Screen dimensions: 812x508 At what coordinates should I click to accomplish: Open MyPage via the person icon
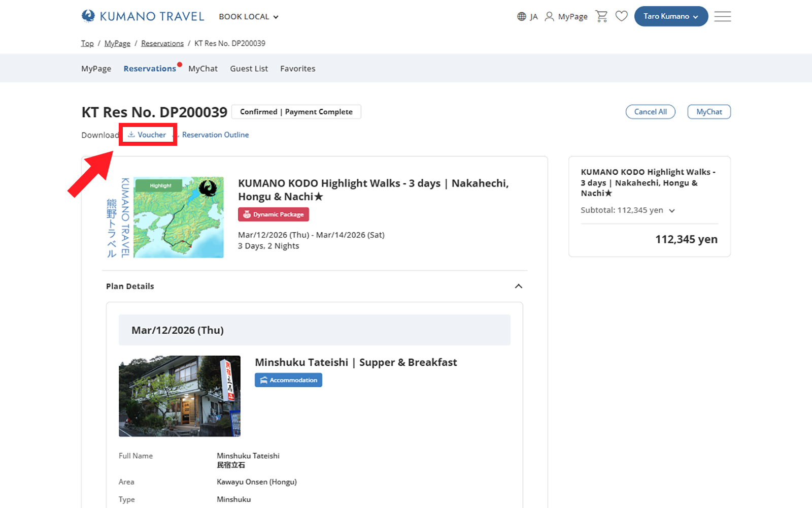pos(566,17)
